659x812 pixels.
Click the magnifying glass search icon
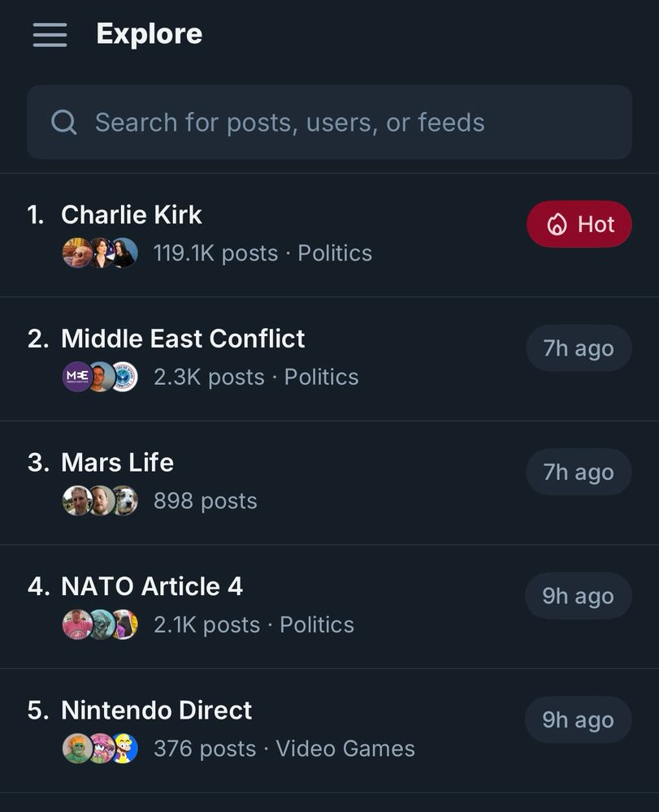pyautogui.click(x=63, y=123)
